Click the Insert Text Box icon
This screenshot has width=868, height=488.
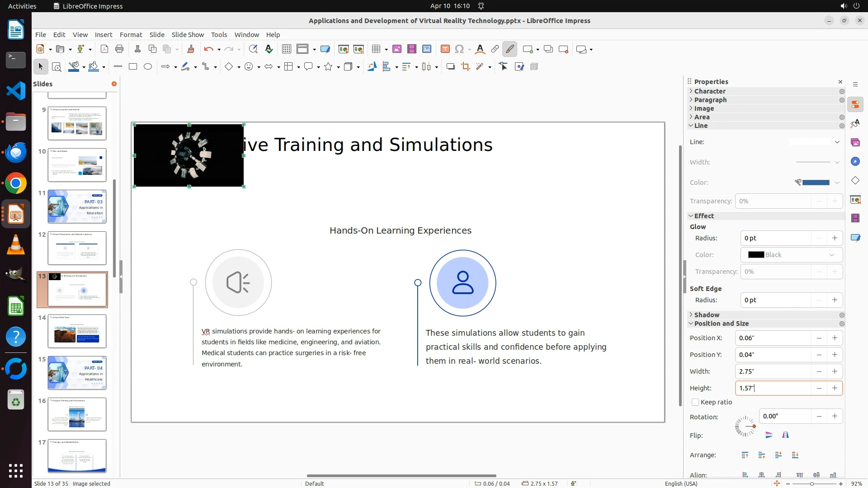point(445,49)
